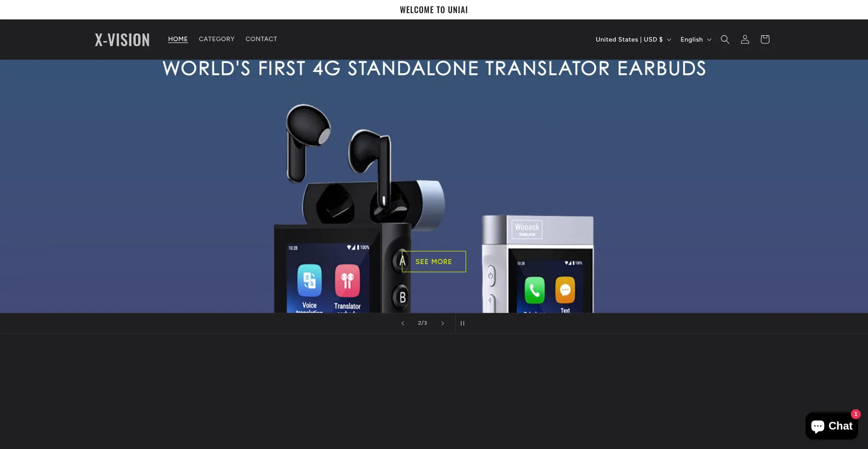The width and height of the screenshot is (868, 449).
Task: Pause the banner slideshow
Action: pyautogui.click(x=462, y=323)
